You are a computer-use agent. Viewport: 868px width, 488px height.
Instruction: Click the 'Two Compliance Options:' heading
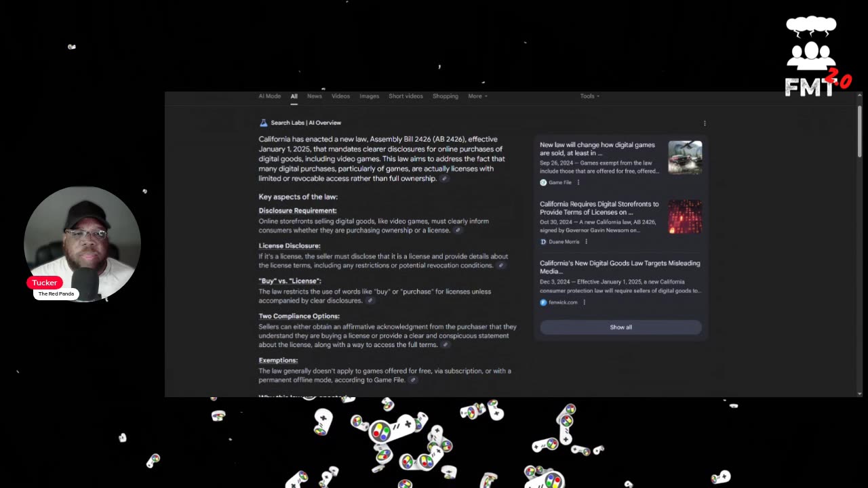click(x=299, y=317)
